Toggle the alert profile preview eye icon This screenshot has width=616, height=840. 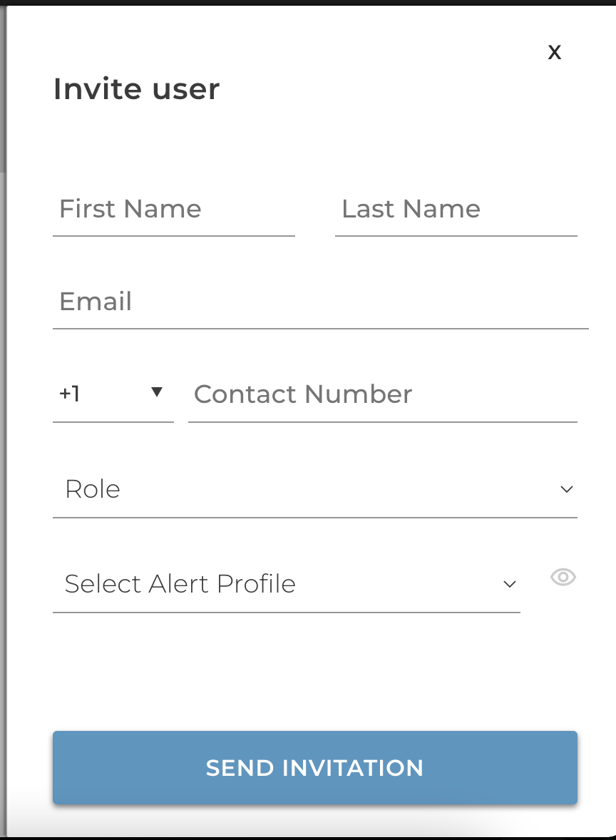click(x=563, y=577)
